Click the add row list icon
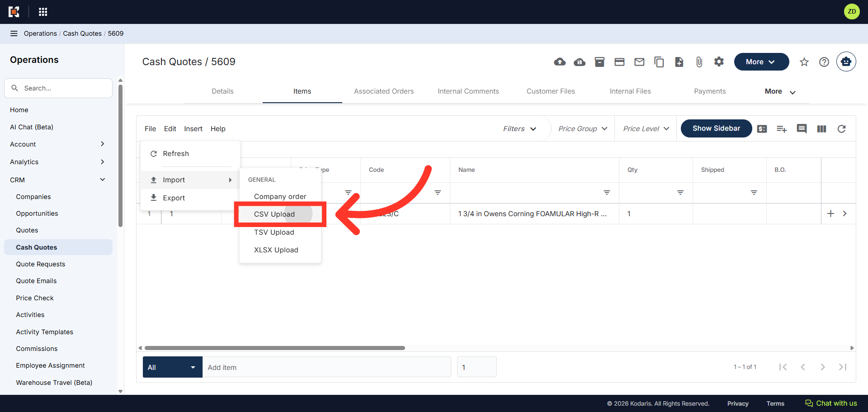 click(782, 129)
